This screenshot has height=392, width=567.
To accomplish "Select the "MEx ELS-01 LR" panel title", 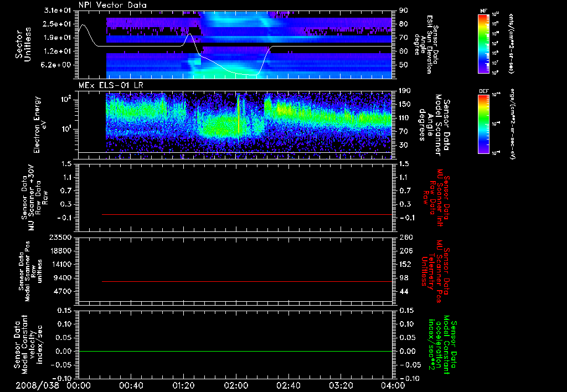I will click(x=111, y=86).
